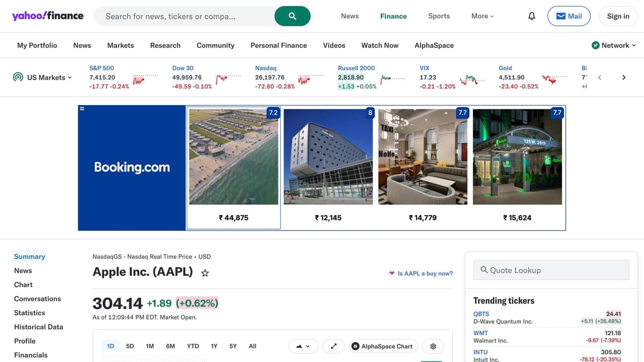Click the green search magnifier button
This screenshot has width=644, height=362.
(292, 16)
